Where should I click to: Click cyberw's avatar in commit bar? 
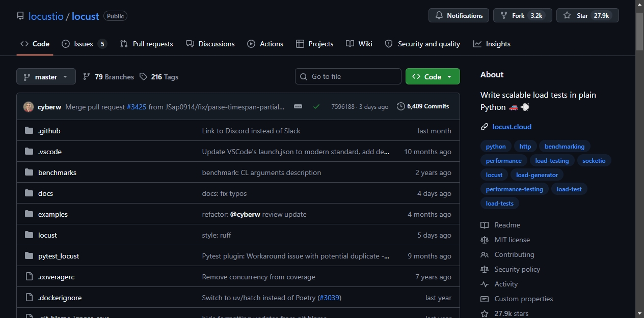(x=29, y=107)
